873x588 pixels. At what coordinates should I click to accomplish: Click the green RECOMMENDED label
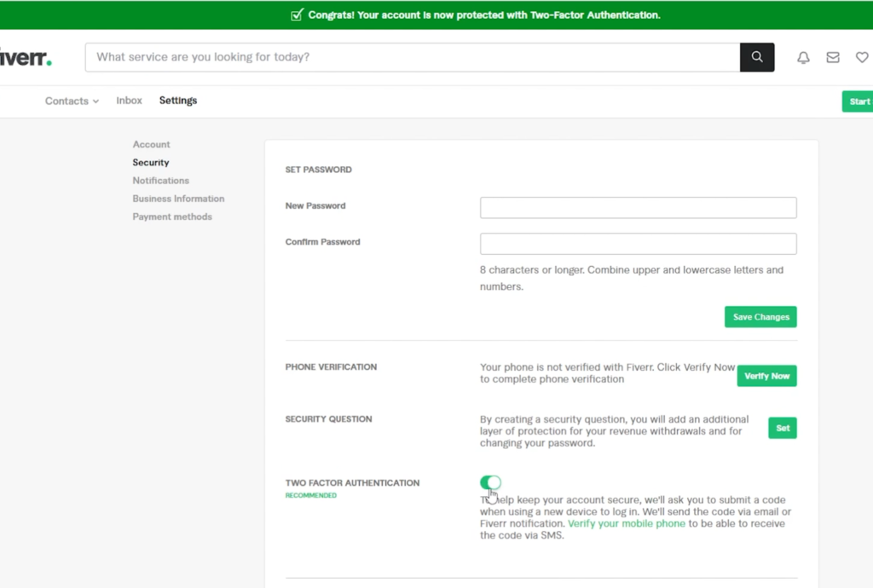click(310, 496)
